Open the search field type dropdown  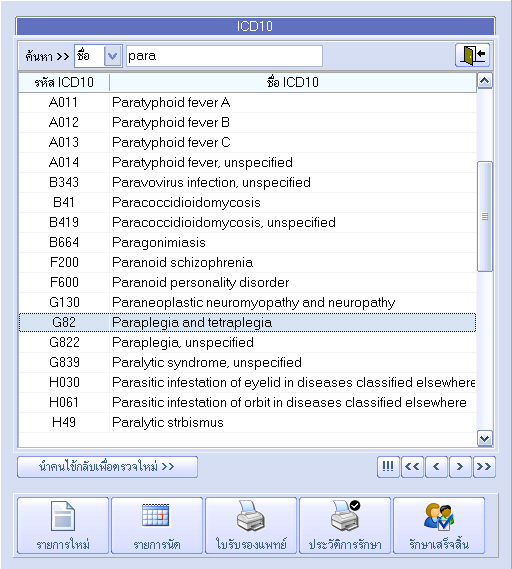112,56
